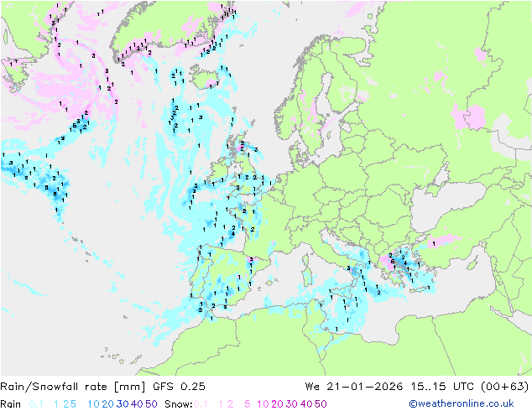Click the weatheronline.co.uk copyright link
532x411 pixels.
[x=461, y=403]
